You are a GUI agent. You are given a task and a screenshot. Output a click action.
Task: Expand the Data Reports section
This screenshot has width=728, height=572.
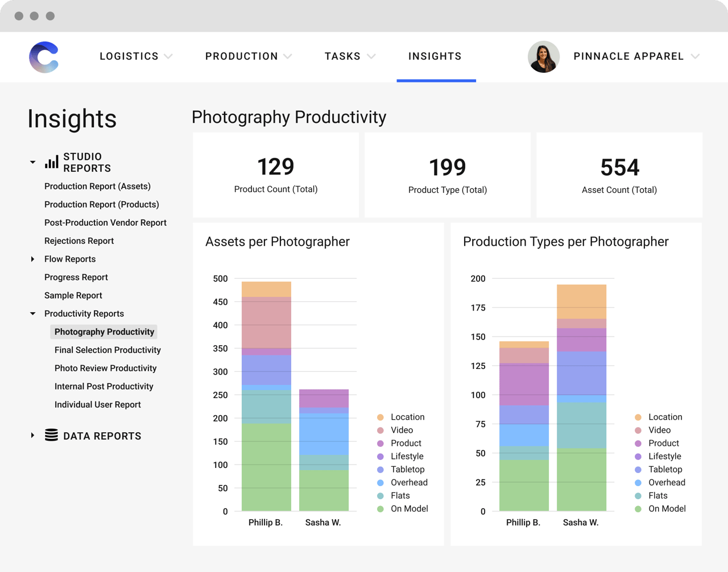click(32, 435)
